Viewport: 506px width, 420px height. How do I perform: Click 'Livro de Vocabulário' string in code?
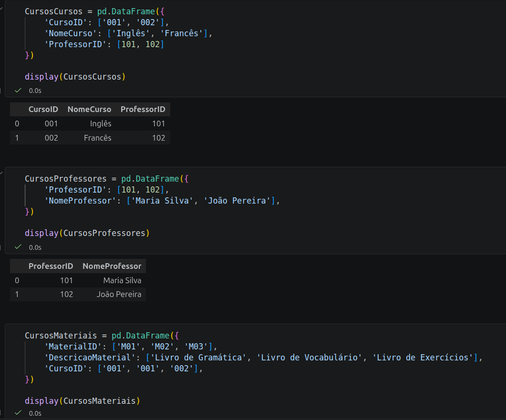click(x=309, y=358)
